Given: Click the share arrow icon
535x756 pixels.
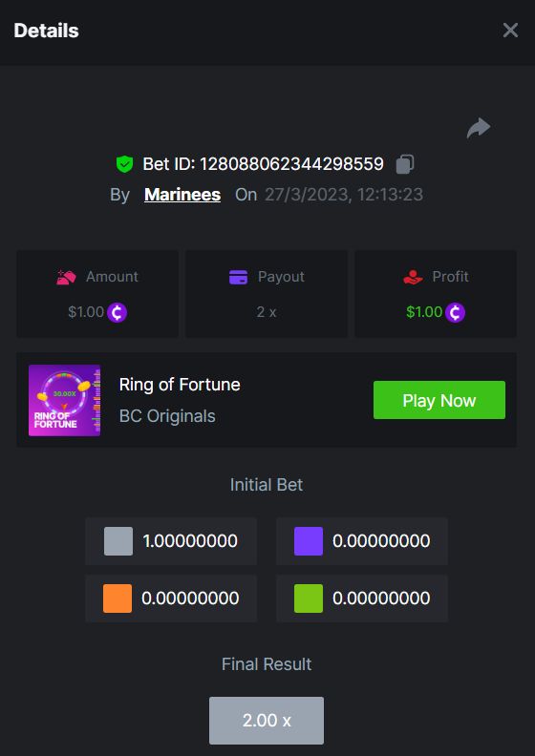Looking at the screenshot, I should (x=479, y=128).
